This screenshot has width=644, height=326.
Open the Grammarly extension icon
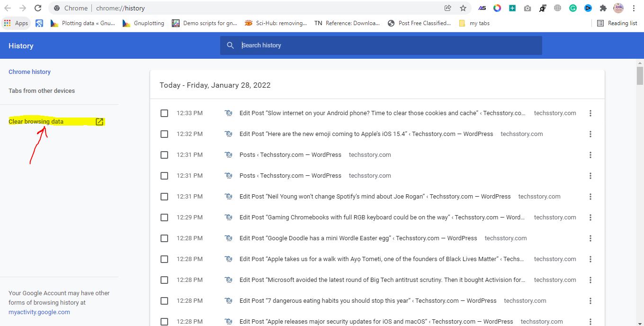point(573,8)
